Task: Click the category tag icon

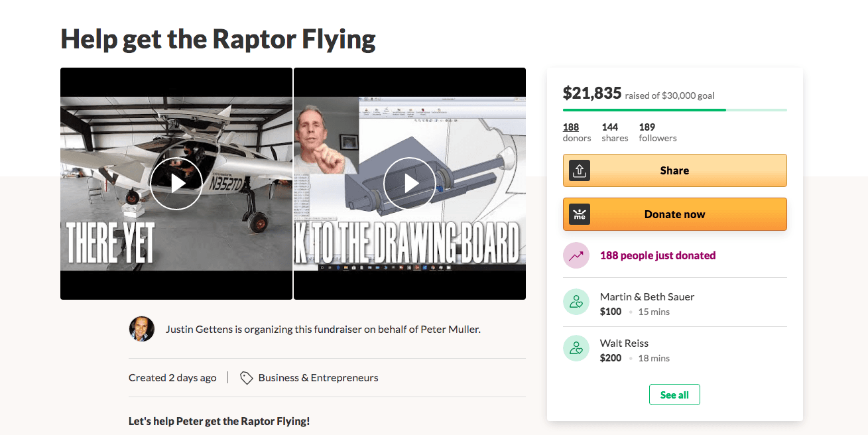Action: tap(246, 378)
